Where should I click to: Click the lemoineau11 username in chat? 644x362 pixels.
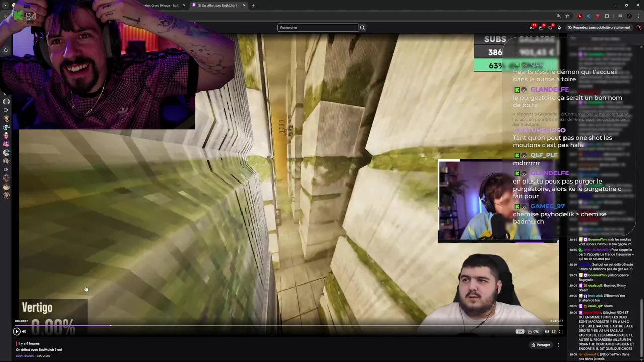click(588, 354)
